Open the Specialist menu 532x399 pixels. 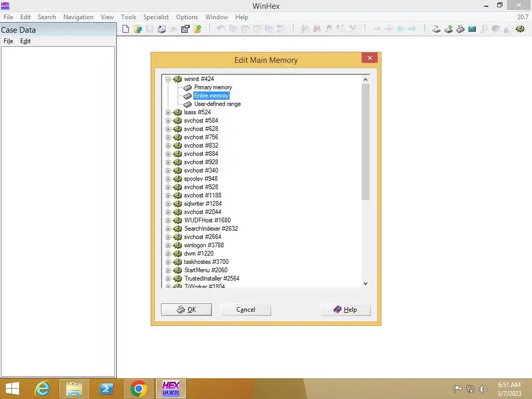[x=156, y=17]
